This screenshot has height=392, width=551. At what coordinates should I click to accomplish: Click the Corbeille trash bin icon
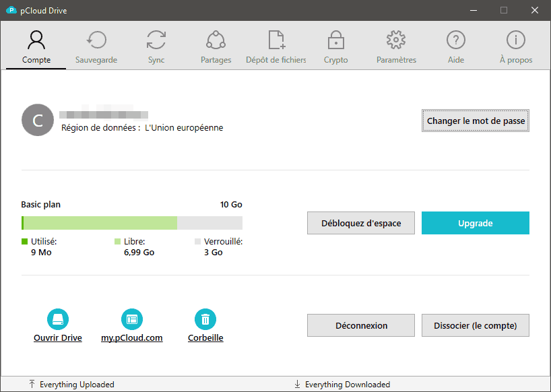coord(205,319)
